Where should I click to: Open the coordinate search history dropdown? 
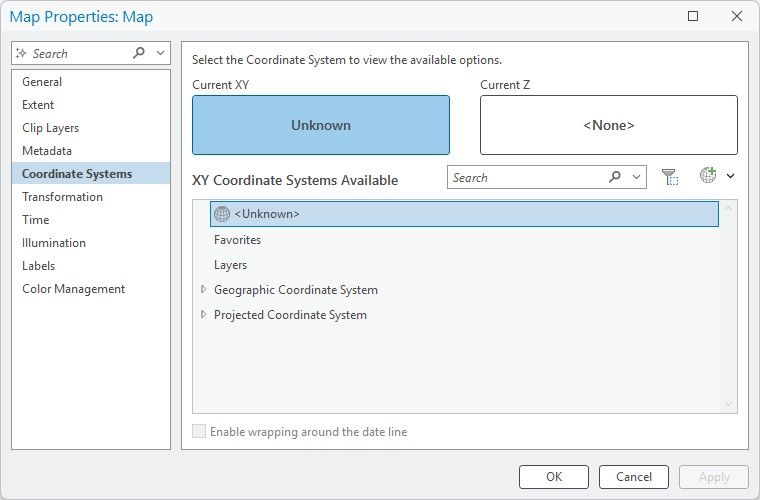click(x=636, y=177)
